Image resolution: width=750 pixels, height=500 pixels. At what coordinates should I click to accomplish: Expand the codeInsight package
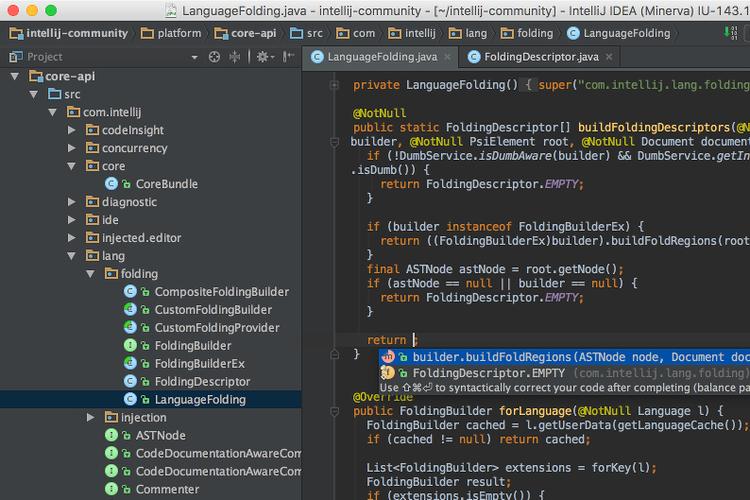72,130
